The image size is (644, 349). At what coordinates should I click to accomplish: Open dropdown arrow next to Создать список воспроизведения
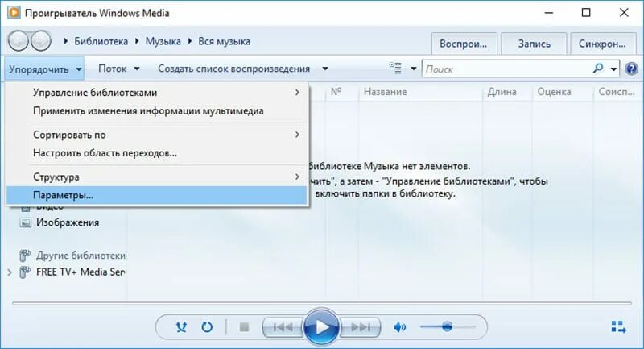[325, 69]
